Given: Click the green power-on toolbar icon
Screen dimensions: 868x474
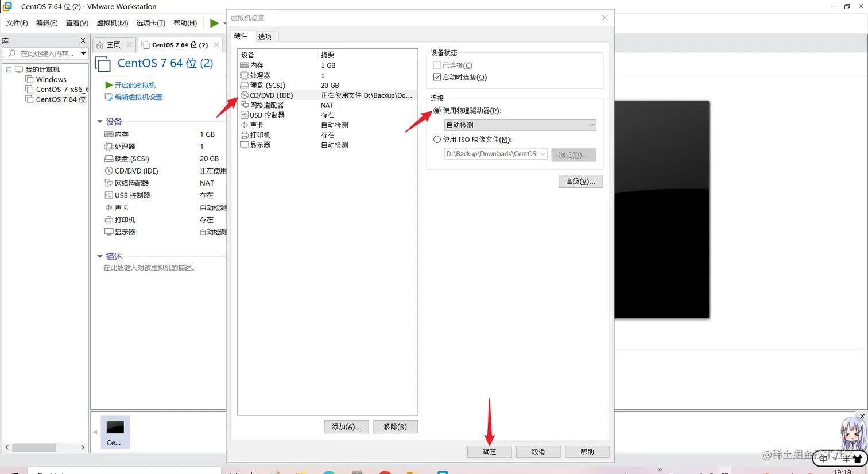Looking at the screenshot, I should 214,23.
